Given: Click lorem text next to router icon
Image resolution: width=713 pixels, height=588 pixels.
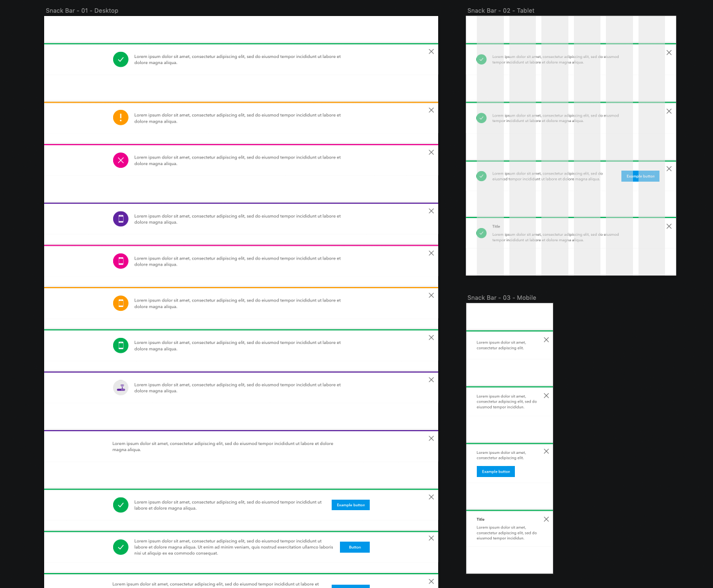Looking at the screenshot, I should (x=237, y=388).
